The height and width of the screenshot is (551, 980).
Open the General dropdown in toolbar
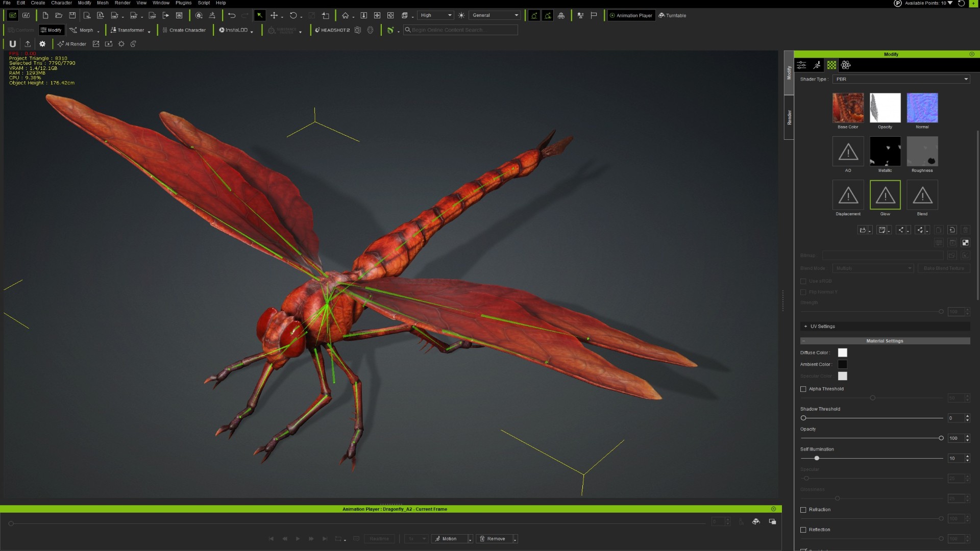pos(495,15)
